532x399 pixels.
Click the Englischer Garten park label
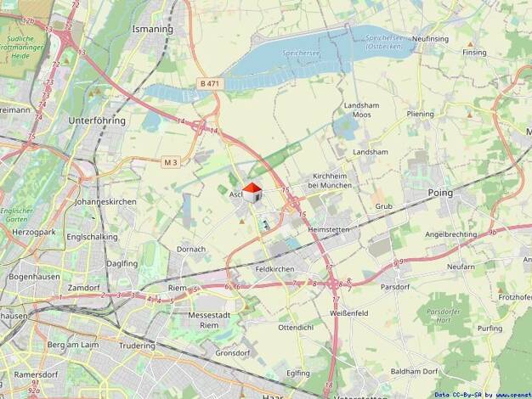tap(17, 215)
